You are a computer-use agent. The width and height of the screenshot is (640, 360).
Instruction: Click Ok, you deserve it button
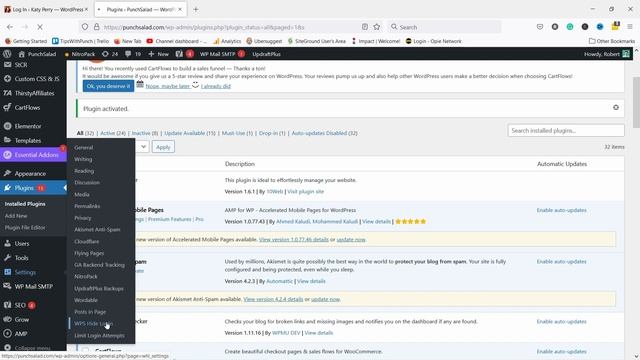coord(108,86)
